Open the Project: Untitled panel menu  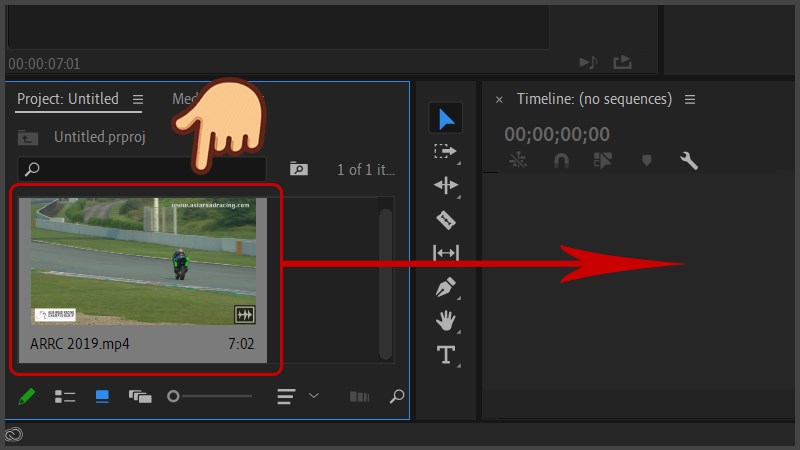(x=138, y=99)
